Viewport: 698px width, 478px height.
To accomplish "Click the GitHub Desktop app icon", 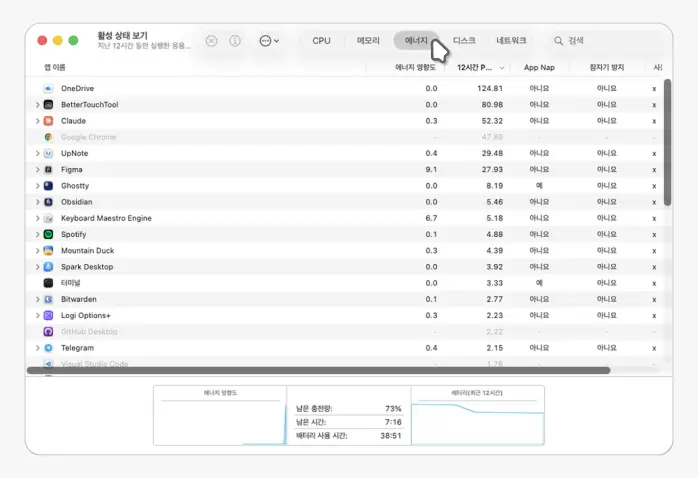I will tap(48, 332).
